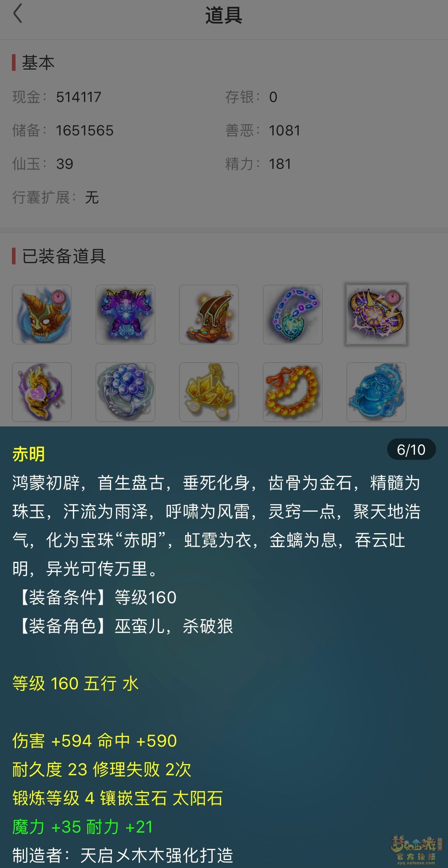Select the orange prayer bead bracelet
This screenshot has width=448, height=868.
[x=293, y=392]
